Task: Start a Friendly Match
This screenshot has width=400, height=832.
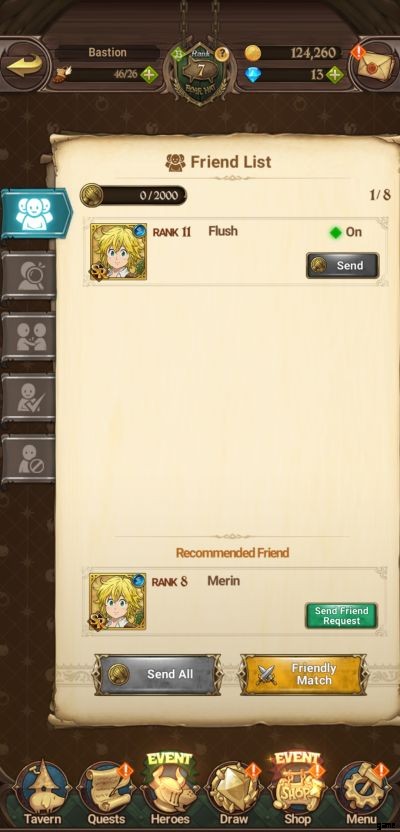Action: [x=303, y=674]
